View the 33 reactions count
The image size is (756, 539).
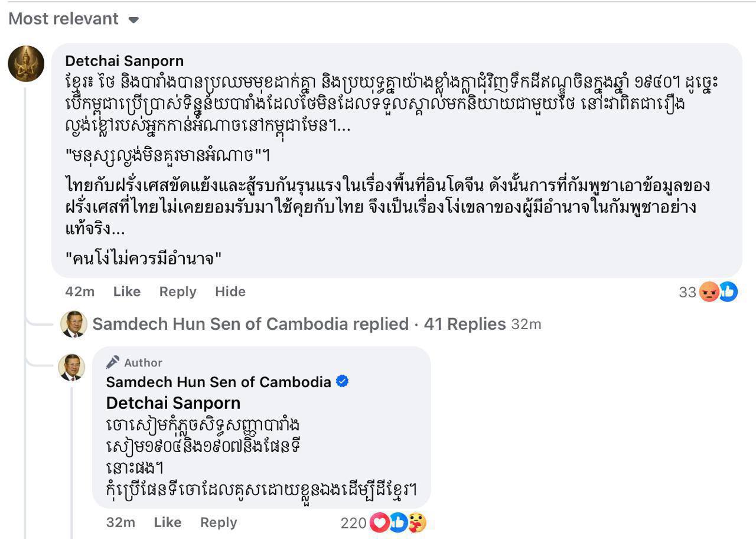tap(687, 292)
